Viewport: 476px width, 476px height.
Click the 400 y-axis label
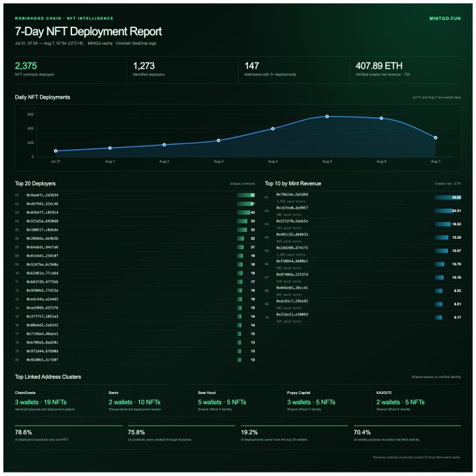click(x=30, y=129)
